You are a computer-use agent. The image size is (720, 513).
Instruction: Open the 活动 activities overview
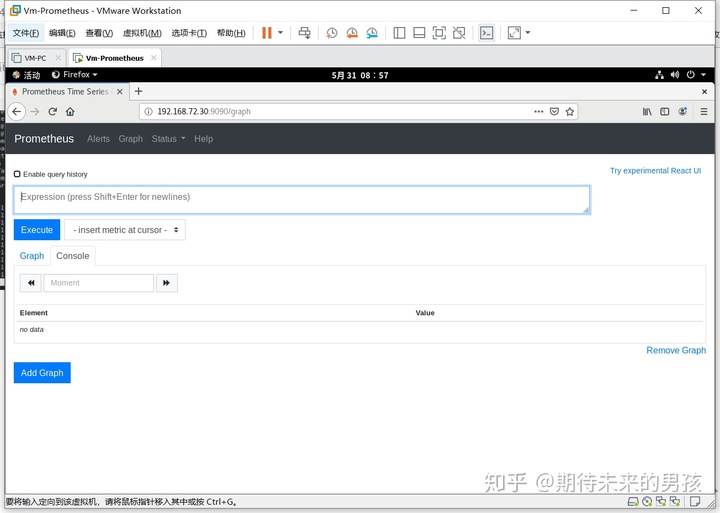point(27,75)
